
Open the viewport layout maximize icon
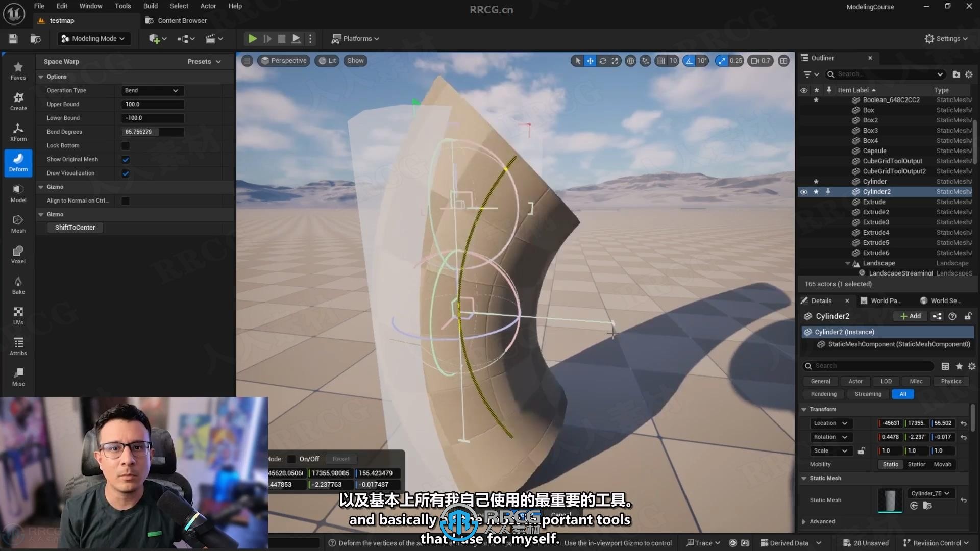point(783,61)
